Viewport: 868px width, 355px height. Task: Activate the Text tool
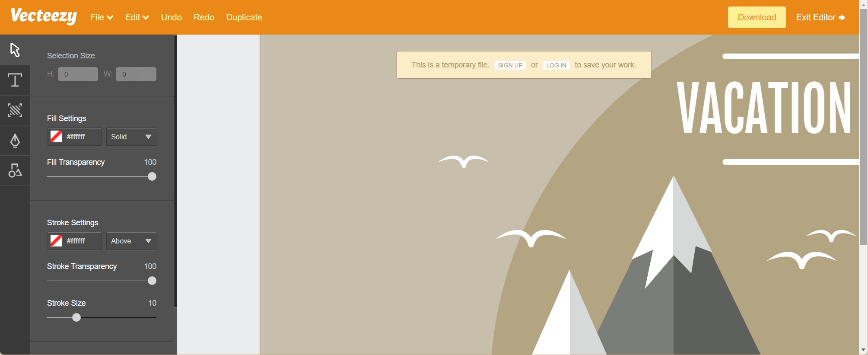point(15,80)
